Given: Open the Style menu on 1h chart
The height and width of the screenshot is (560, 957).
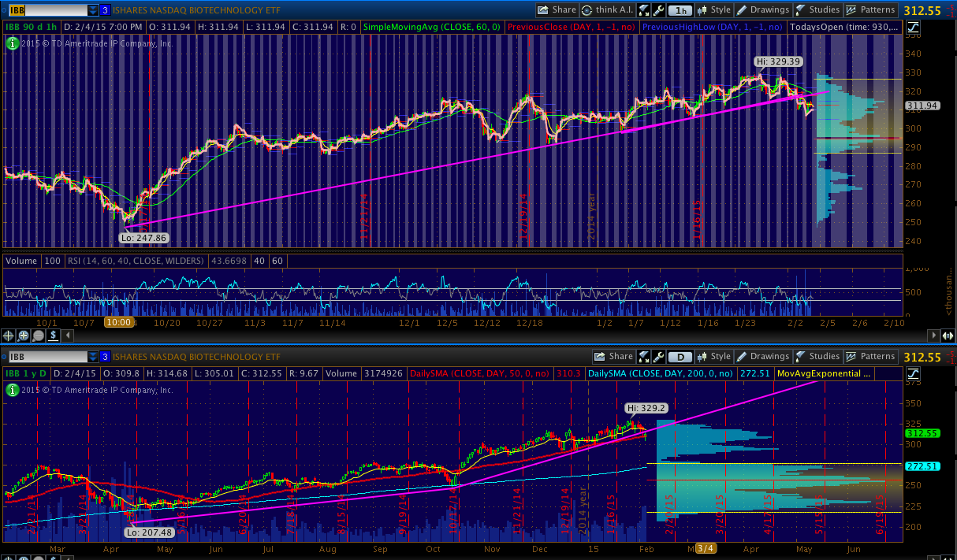Looking at the screenshot, I should (713, 10).
